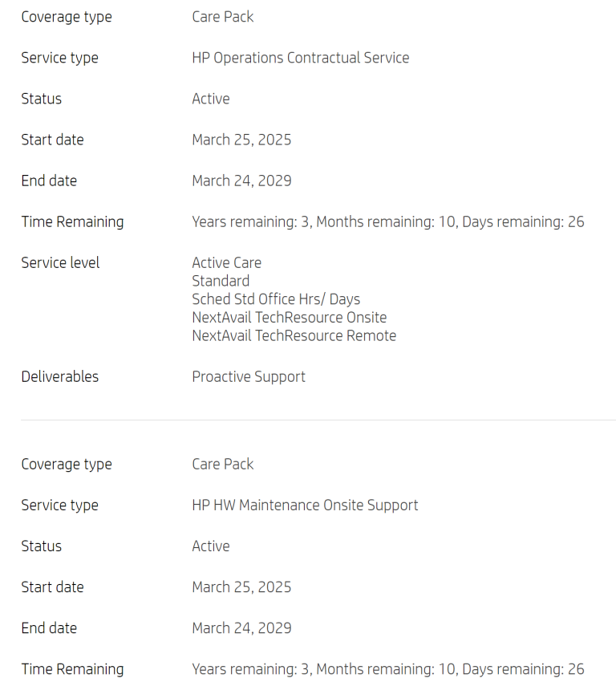The width and height of the screenshot is (616, 682).
Task: Click "Active" status of the Operations Contractual Service
Action: (x=210, y=99)
